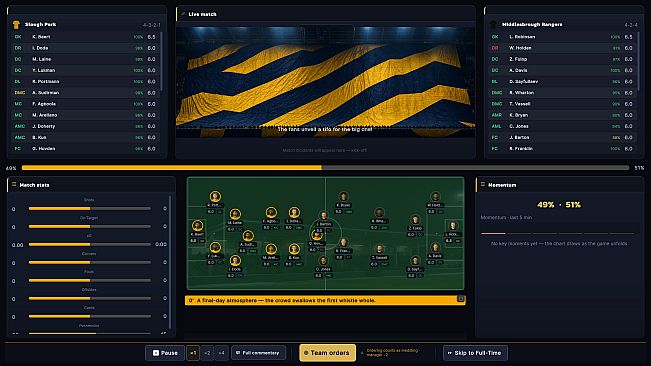Select goalkeeper K. Beert's avatar on the pitch
The width and height of the screenshot is (651, 366).
pos(197,226)
